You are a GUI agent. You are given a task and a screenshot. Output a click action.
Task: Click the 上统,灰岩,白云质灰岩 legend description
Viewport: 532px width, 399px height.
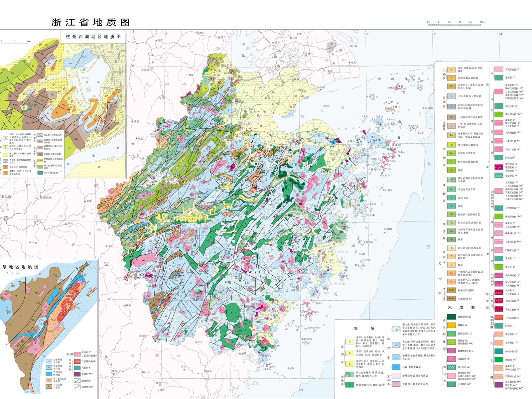pyautogui.click(x=469, y=96)
